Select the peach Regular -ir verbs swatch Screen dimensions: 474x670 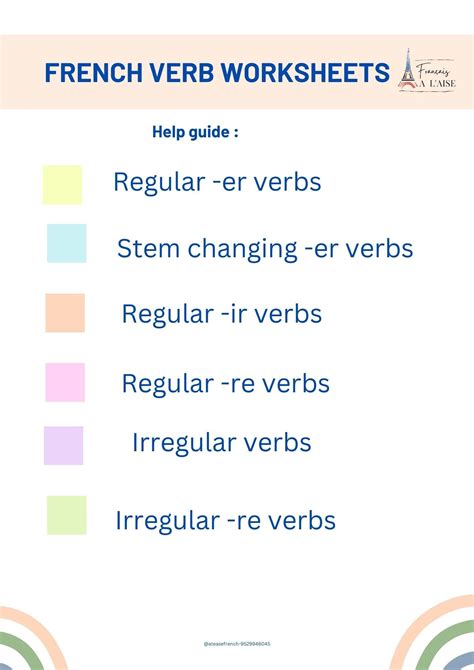pos(65,313)
